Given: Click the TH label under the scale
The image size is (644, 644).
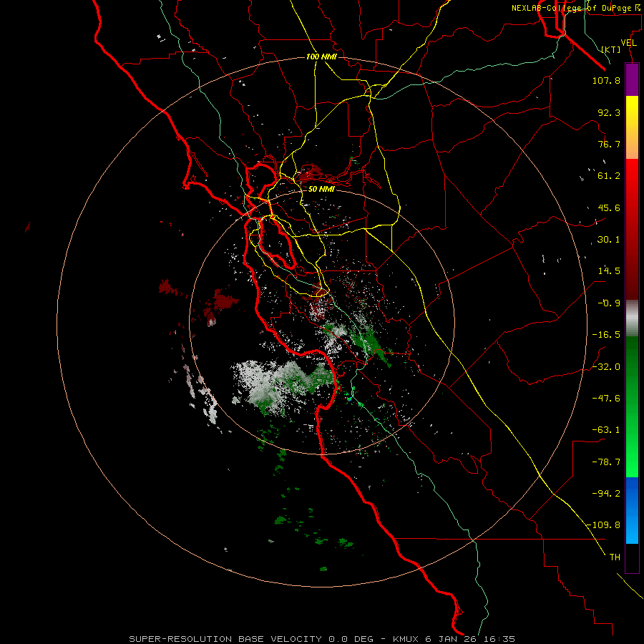Looking at the screenshot, I should pos(615,557).
